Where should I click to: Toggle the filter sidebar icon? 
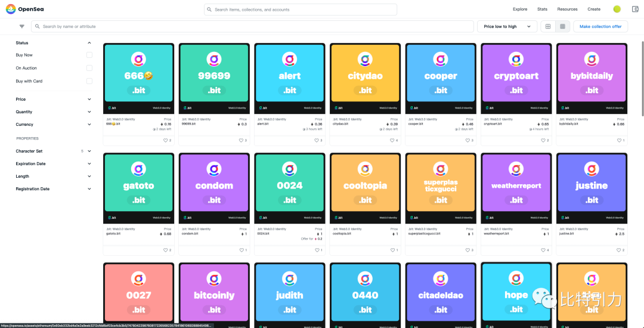22,26
